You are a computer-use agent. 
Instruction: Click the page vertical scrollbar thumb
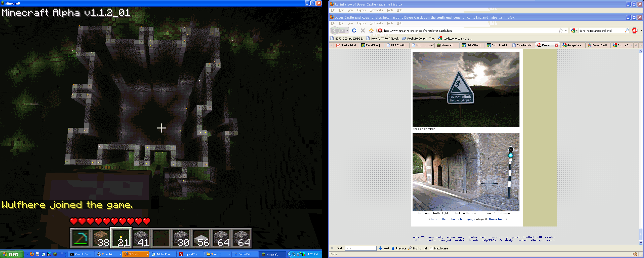641,234
